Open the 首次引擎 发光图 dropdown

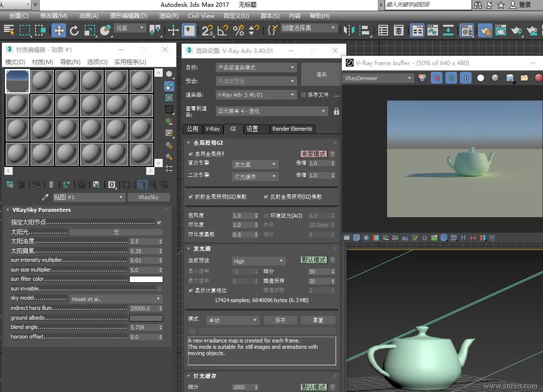pos(255,164)
